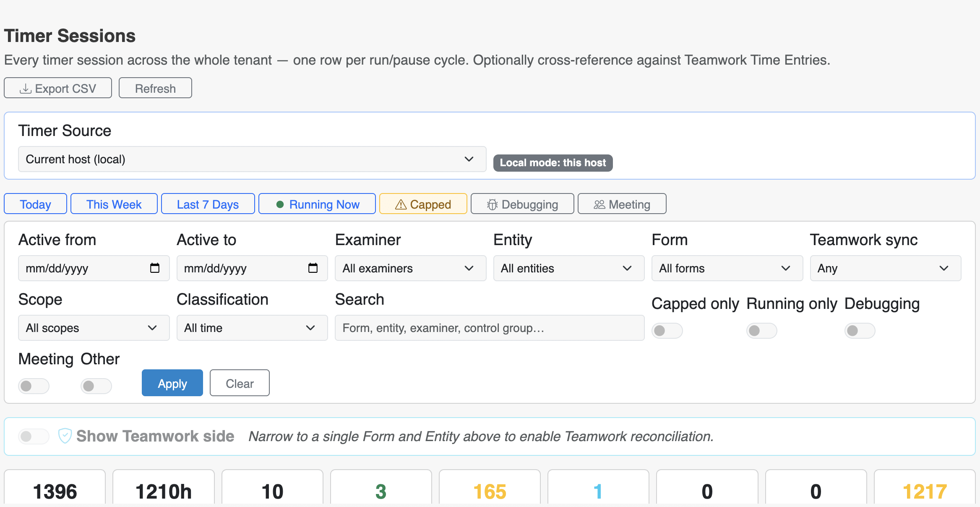
Task: Click the 1210h stat card
Action: point(164,488)
